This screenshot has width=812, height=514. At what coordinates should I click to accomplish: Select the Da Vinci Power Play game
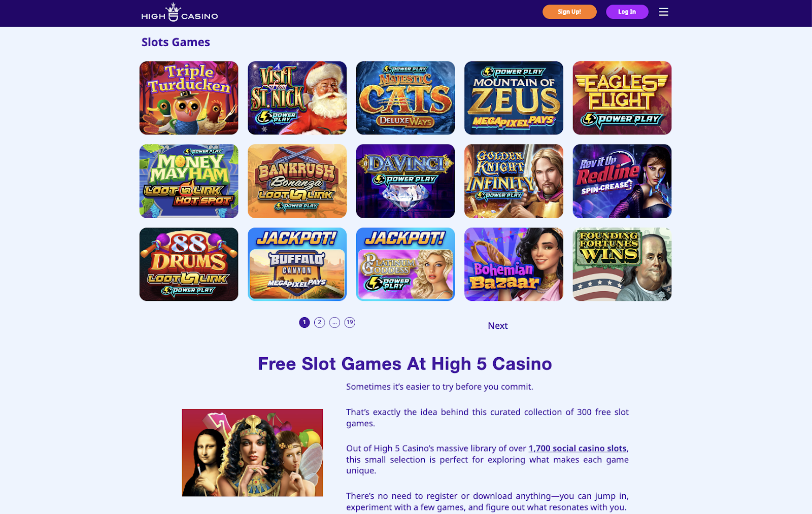coord(405,181)
